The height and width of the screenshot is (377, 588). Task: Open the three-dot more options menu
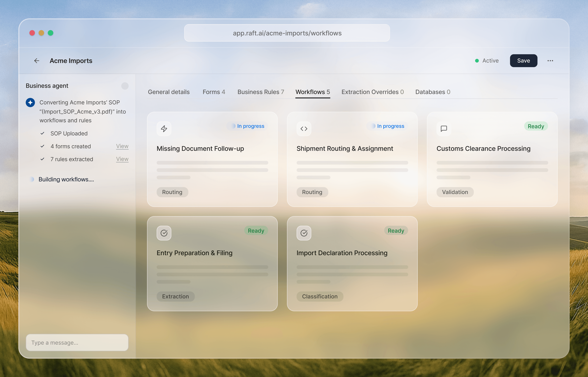(550, 61)
